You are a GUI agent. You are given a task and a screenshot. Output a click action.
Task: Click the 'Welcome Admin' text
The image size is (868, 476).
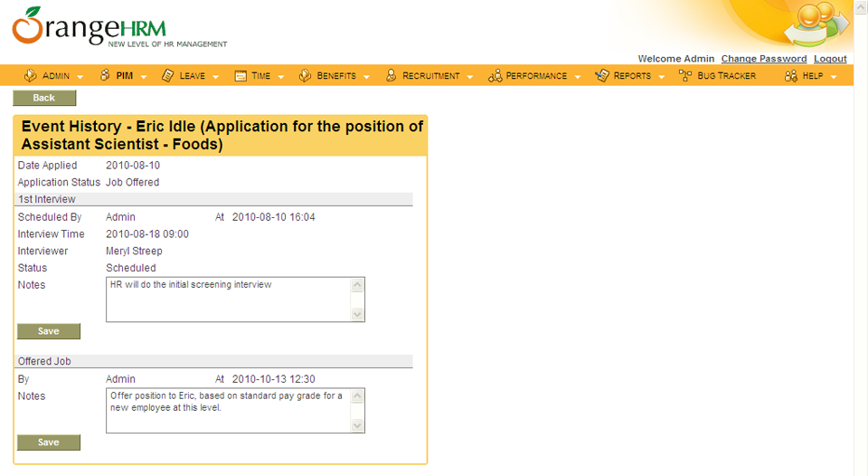[x=676, y=59]
